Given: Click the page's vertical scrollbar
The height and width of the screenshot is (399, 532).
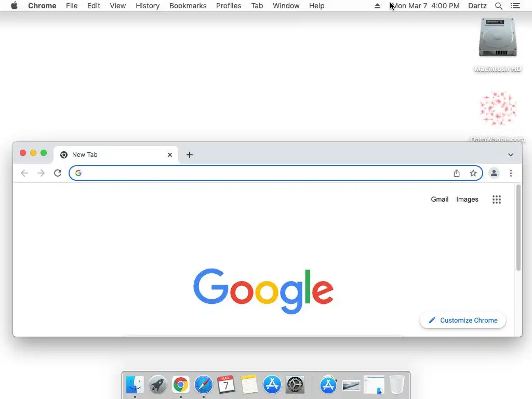Looking at the screenshot, I should (x=518, y=228).
